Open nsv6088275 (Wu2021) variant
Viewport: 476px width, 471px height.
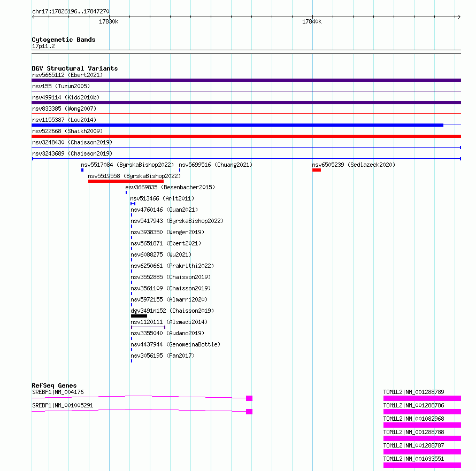[161, 254]
